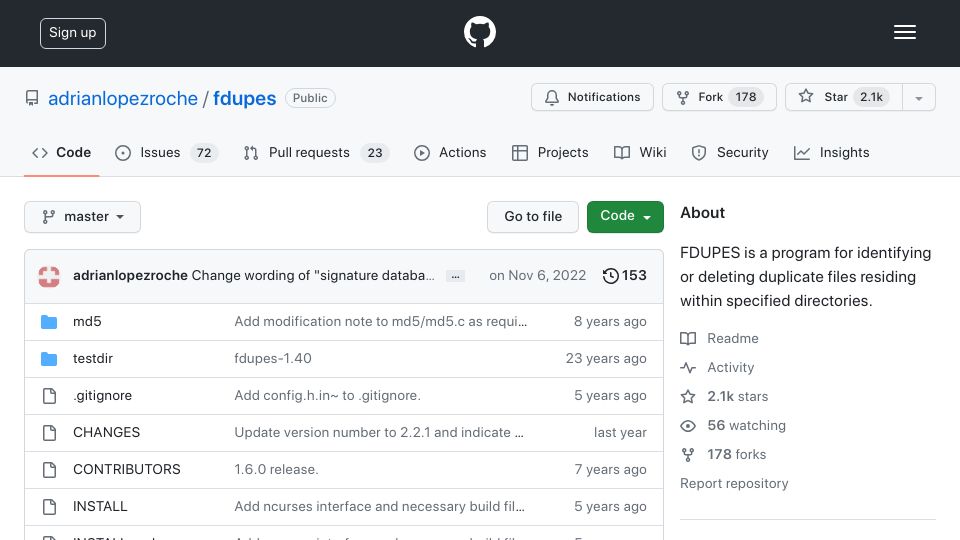Expand commit message ellipsis button

pyautogui.click(x=456, y=276)
